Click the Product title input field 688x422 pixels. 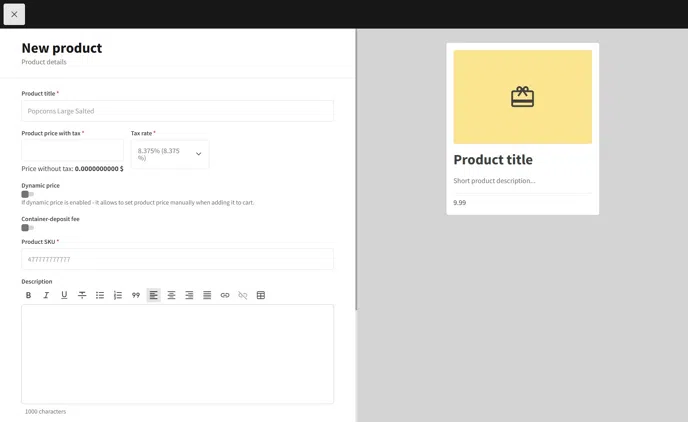click(x=177, y=111)
